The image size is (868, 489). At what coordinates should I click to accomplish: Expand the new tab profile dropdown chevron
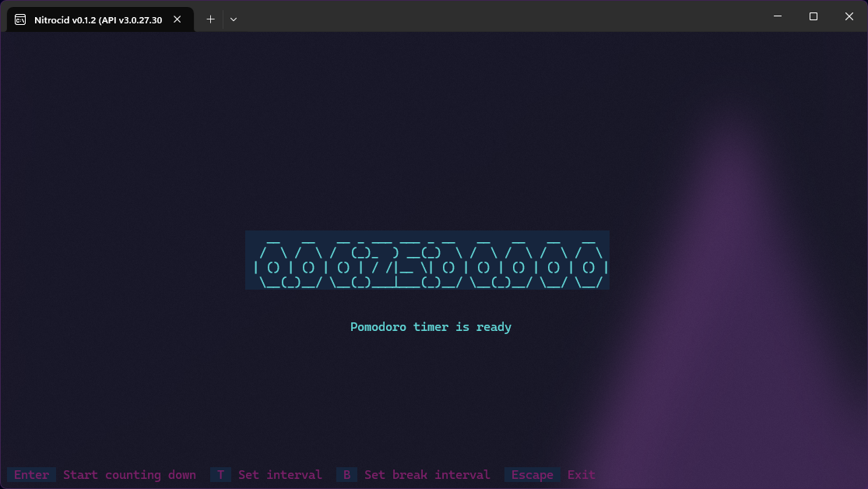pos(234,19)
